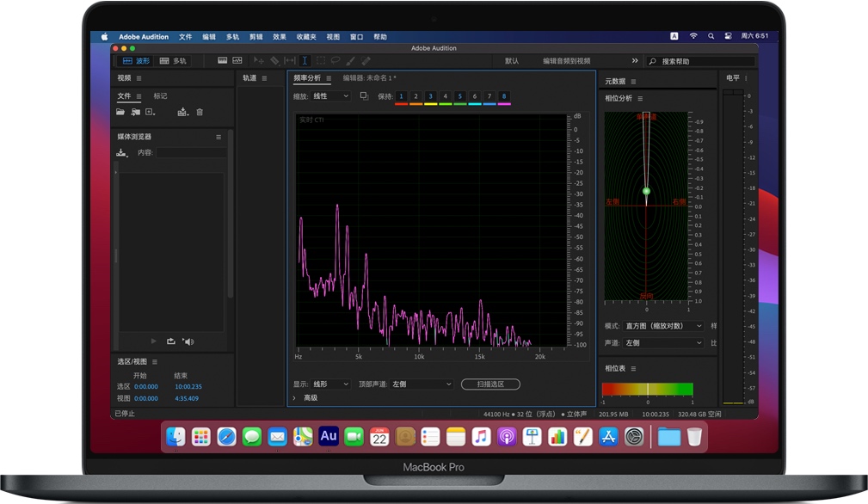868x504 pixels.
Task: Switch to Waveform (波形) view
Action: pos(135,61)
